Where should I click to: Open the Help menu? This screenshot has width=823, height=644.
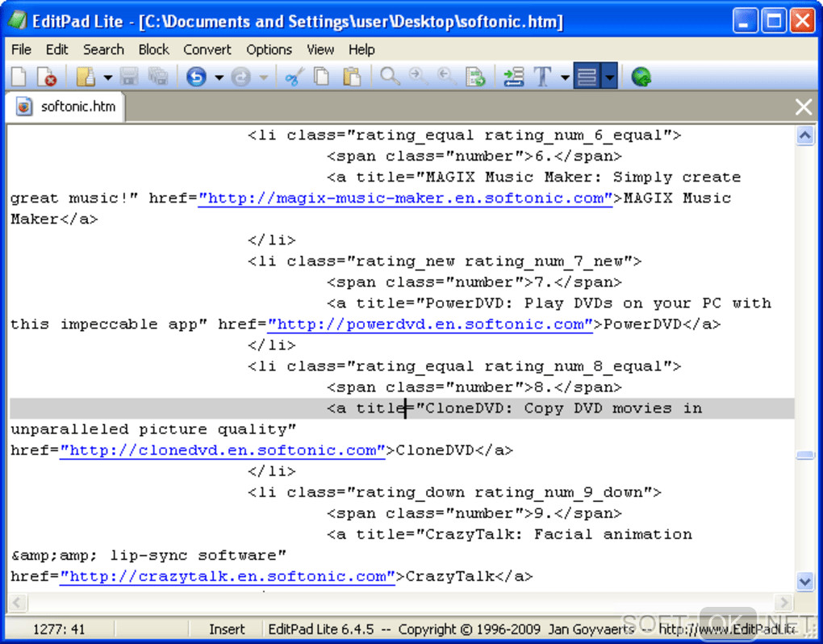(361, 49)
